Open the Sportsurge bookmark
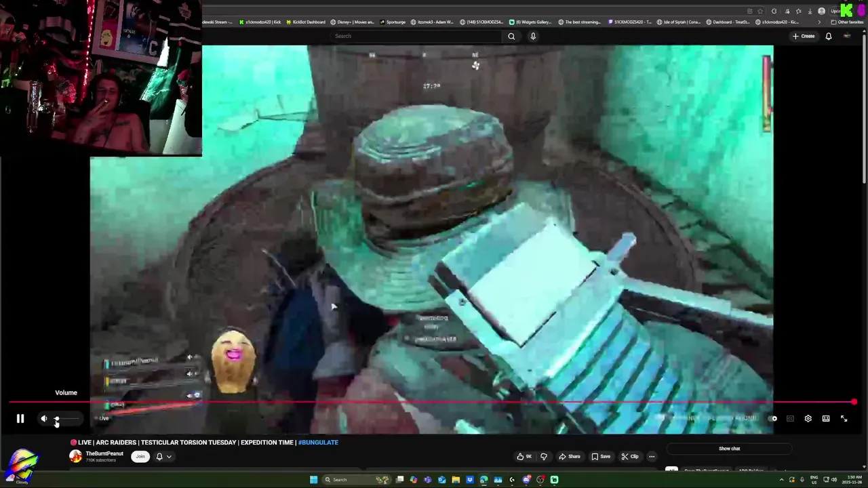Viewport: 868px width, 488px height. [393, 22]
